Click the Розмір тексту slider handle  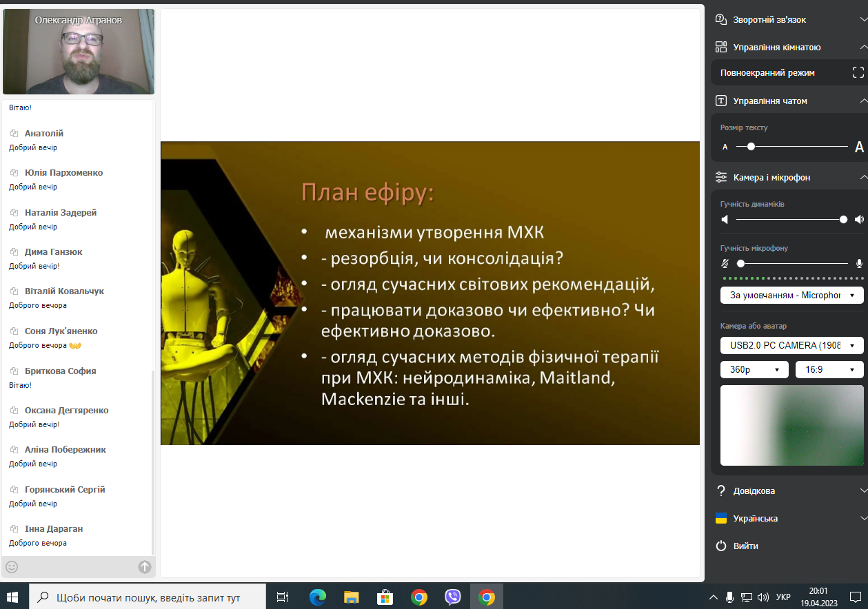(x=751, y=147)
